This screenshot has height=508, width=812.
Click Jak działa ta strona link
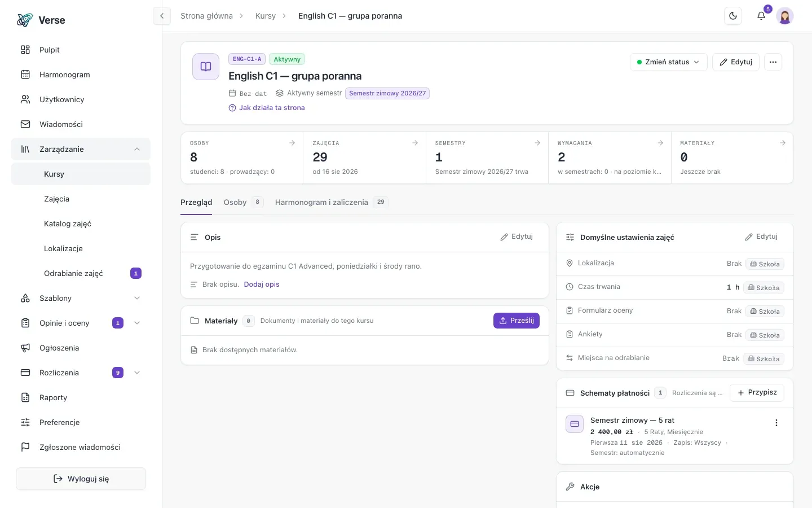(267, 108)
